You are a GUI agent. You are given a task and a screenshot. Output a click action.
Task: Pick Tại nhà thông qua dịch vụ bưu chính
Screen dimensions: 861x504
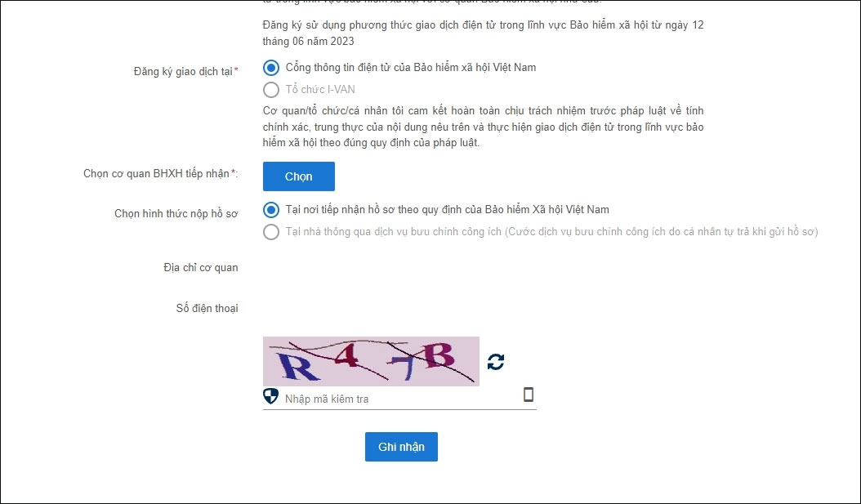pos(271,232)
